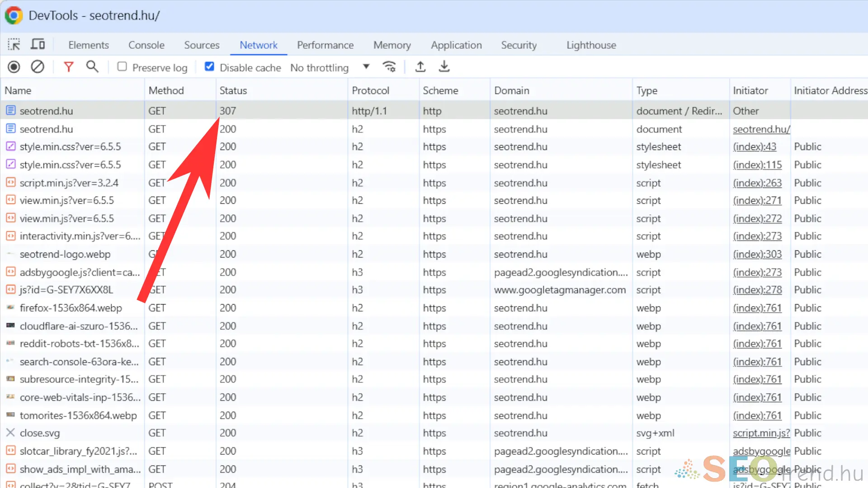Click stylesheet icon of (index):43 row
The height and width of the screenshot is (488, 868).
pos(11,146)
